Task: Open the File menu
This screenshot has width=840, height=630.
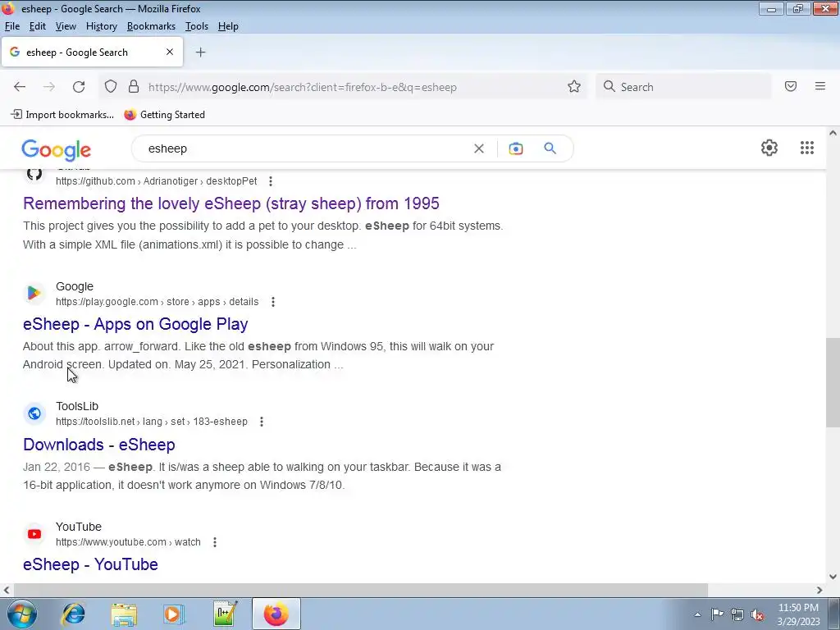Action: click(11, 26)
